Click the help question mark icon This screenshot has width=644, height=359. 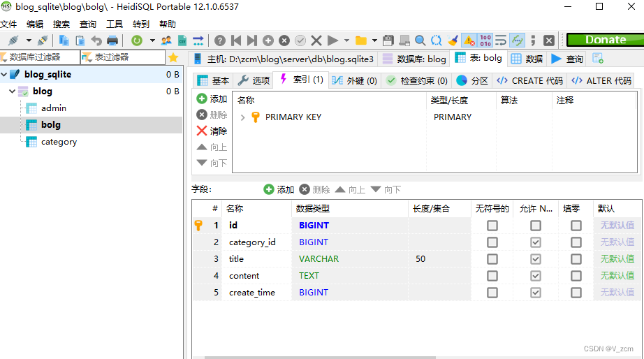coord(220,41)
